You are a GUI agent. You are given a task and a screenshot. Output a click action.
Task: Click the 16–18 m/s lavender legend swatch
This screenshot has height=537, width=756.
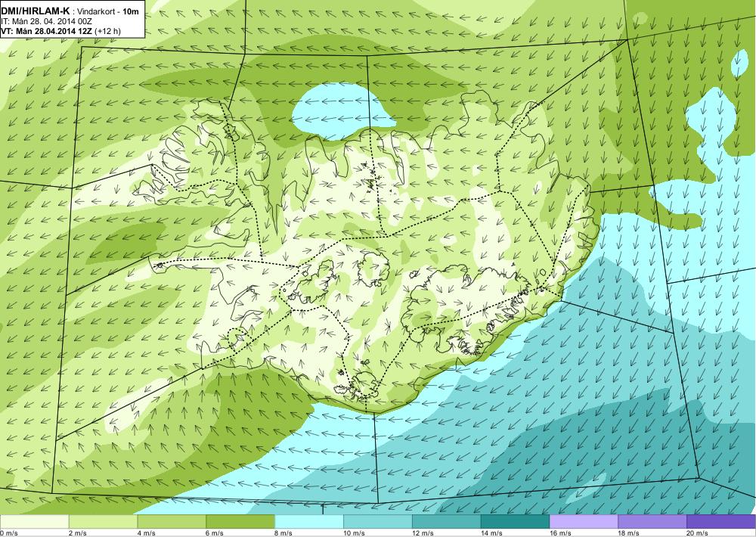pyautogui.click(x=584, y=522)
